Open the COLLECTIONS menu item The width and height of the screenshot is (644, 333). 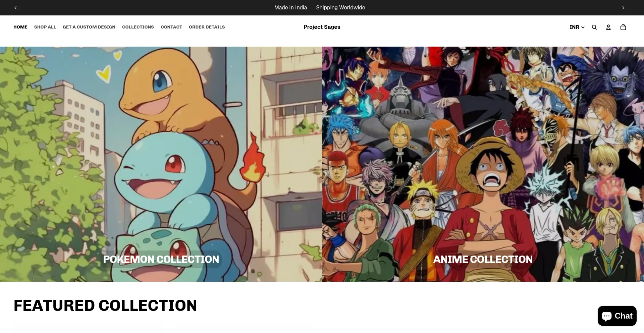coord(138,27)
